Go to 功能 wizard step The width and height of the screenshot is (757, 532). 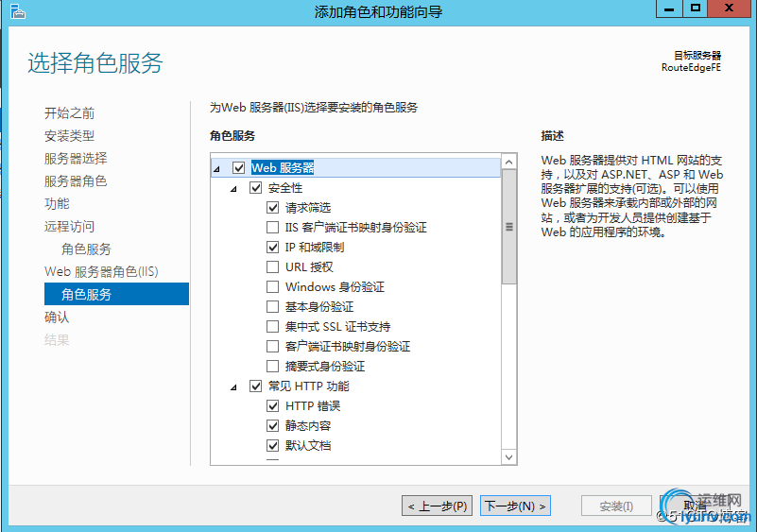pyautogui.click(x=57, y=204)
